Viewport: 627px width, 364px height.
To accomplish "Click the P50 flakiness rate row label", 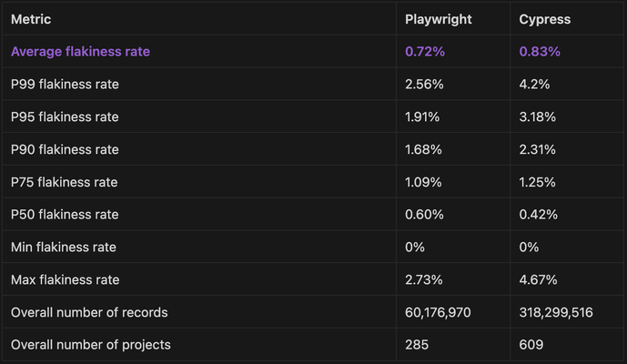I will click(x=65, y=215).
